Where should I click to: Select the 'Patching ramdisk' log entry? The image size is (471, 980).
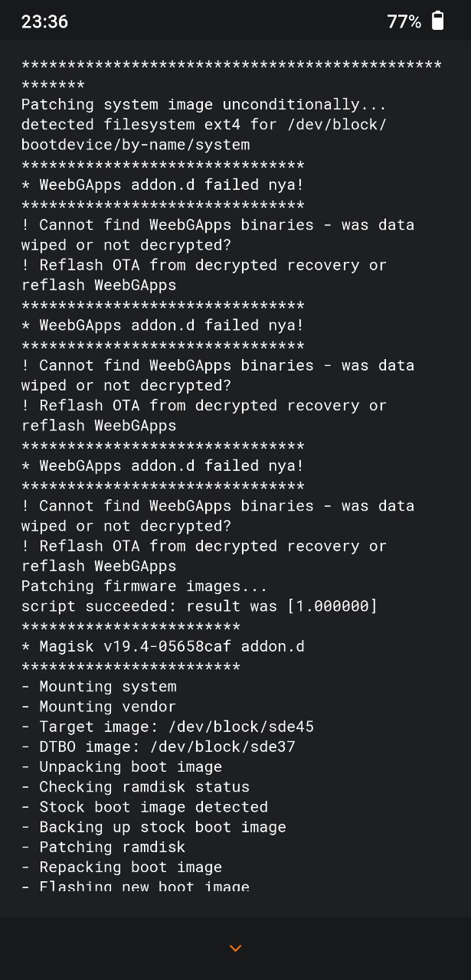(x=103, y=847)
